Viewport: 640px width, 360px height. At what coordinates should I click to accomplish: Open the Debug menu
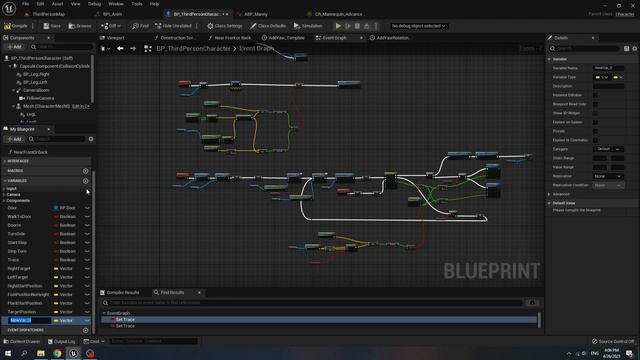(94, 4)
